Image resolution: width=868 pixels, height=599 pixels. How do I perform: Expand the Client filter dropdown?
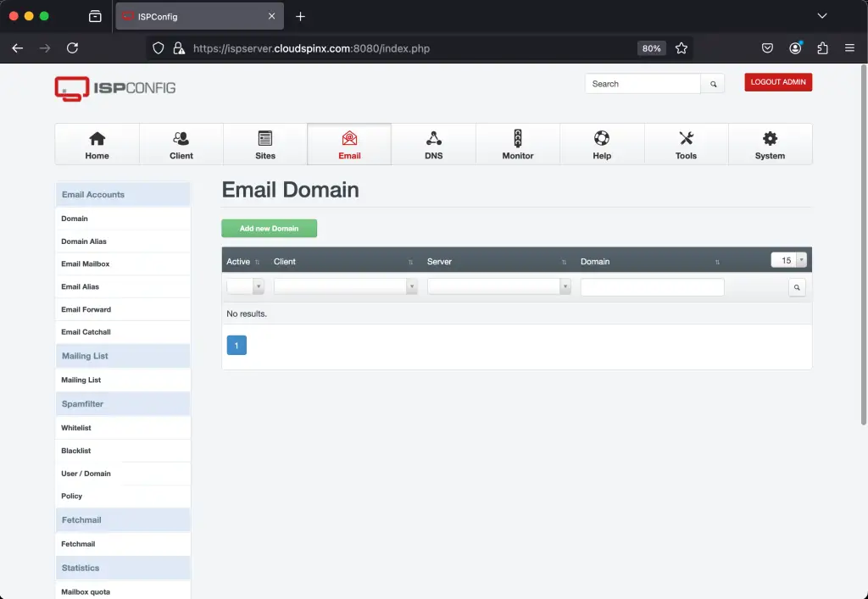click(345, 286)
